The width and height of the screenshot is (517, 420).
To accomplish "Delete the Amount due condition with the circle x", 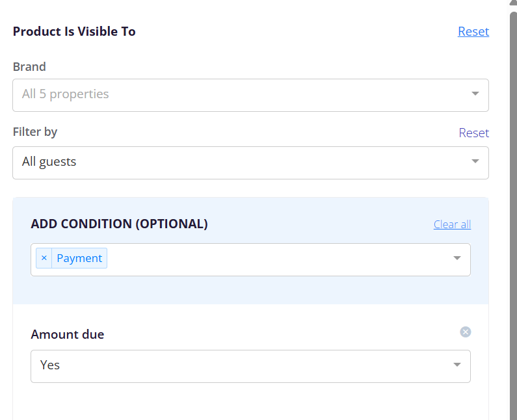I will click(x=465, y=332).
